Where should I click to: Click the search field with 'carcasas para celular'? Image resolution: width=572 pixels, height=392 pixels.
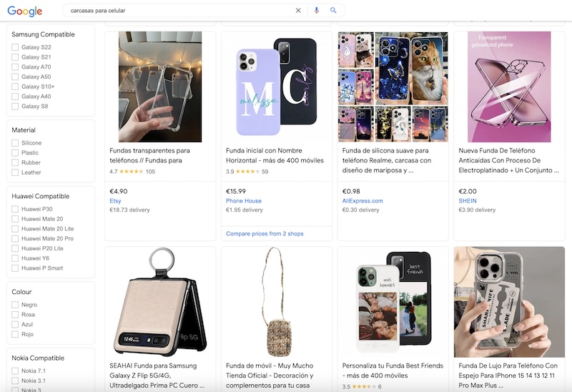pos(179,11)
